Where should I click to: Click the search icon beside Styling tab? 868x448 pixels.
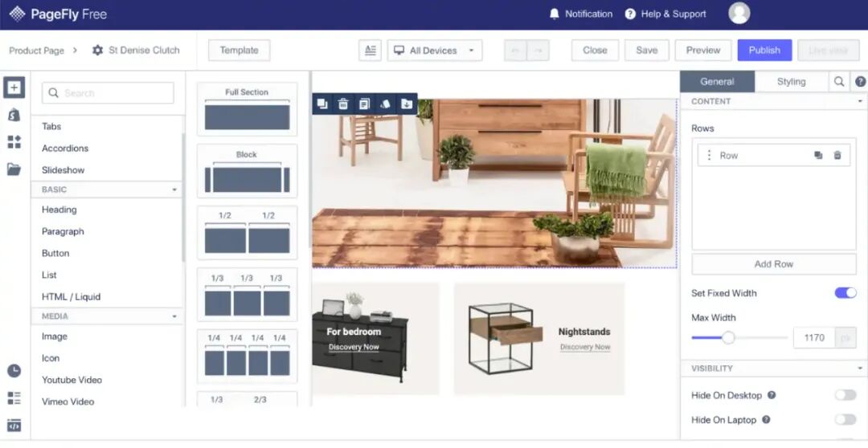[839, 82]
